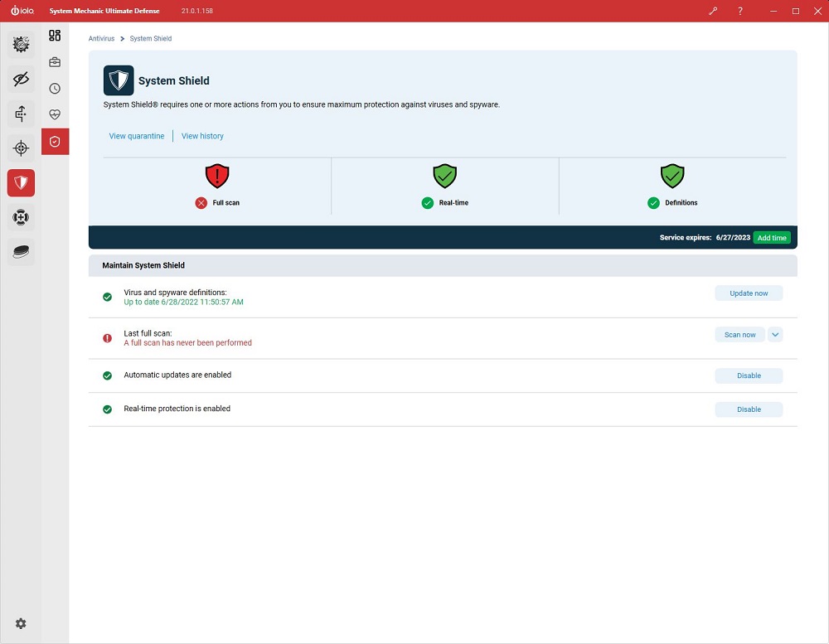The image size is (829, 644).
Task: Open the View history link
Action: (202, 136)
